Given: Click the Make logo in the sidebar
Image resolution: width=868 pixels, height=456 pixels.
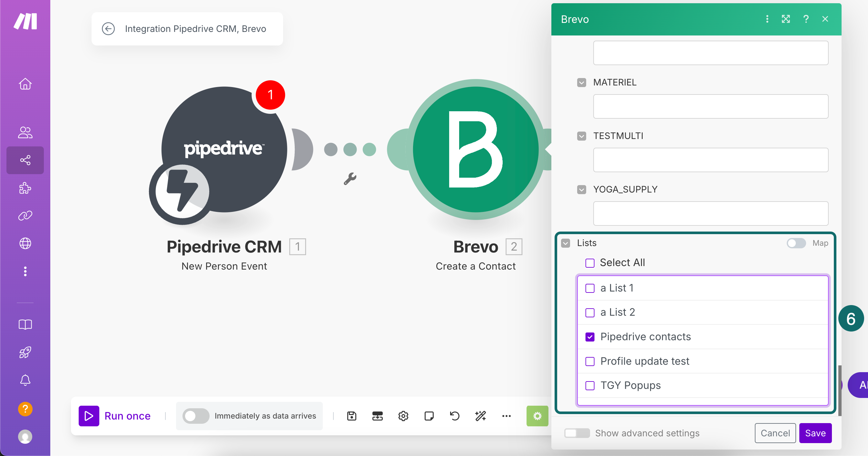Looking at the screenshot, I should 25,22.
